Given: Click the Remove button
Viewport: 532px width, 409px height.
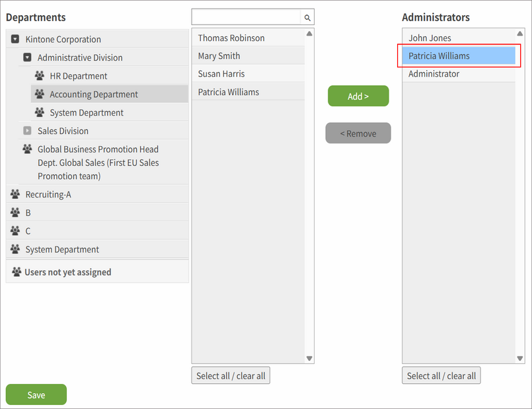Looking at the screenshot, I should point(358,133).
